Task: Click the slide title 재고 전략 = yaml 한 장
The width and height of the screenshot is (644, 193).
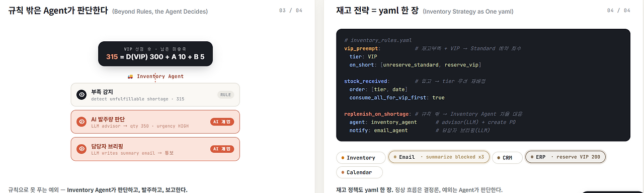Action: (377, 11)
